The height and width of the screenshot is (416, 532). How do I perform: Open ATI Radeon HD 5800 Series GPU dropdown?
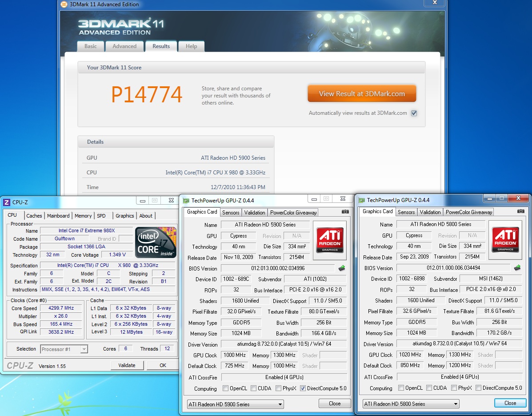click(411, 404)
